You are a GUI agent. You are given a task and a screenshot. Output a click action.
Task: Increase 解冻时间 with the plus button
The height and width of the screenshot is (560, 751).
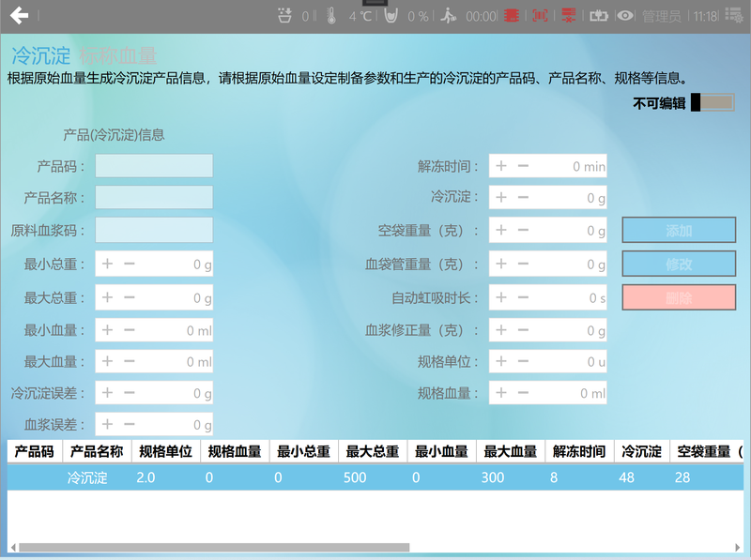[501, 166]
